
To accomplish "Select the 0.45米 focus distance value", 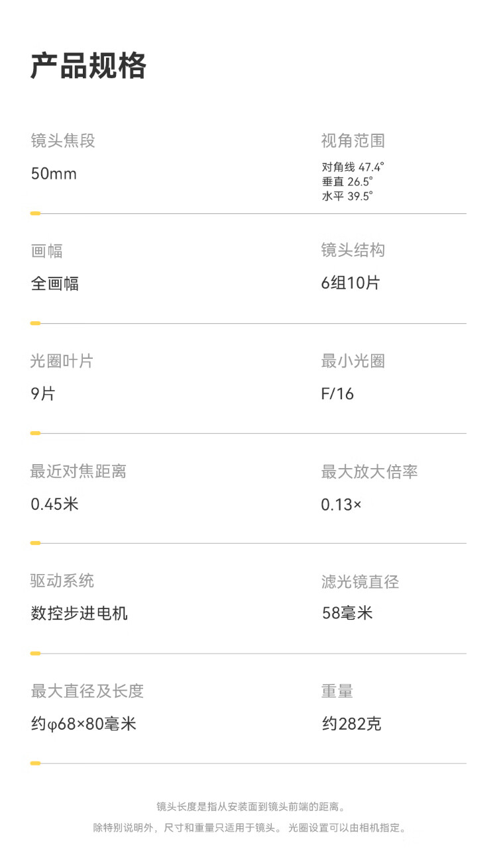I will (55, 505).
